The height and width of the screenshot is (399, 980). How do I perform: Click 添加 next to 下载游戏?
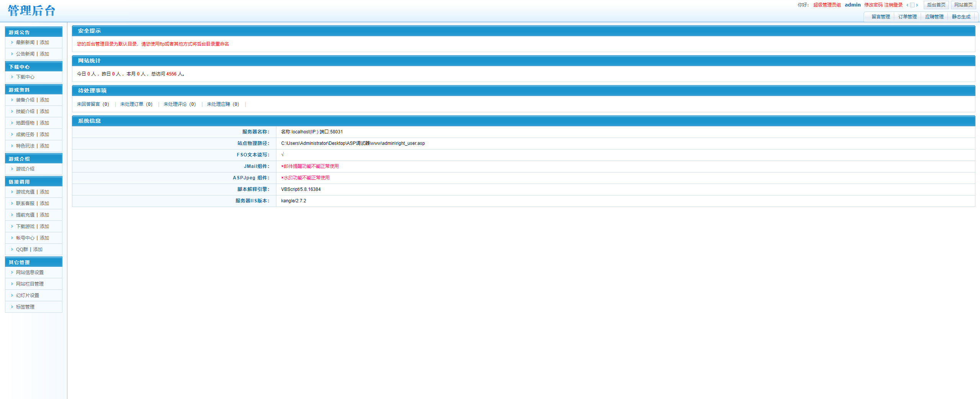coord(44,227)
